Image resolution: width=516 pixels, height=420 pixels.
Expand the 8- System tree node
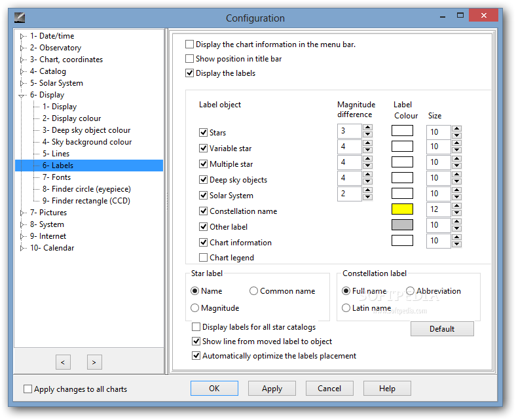[x=22, y=224]
